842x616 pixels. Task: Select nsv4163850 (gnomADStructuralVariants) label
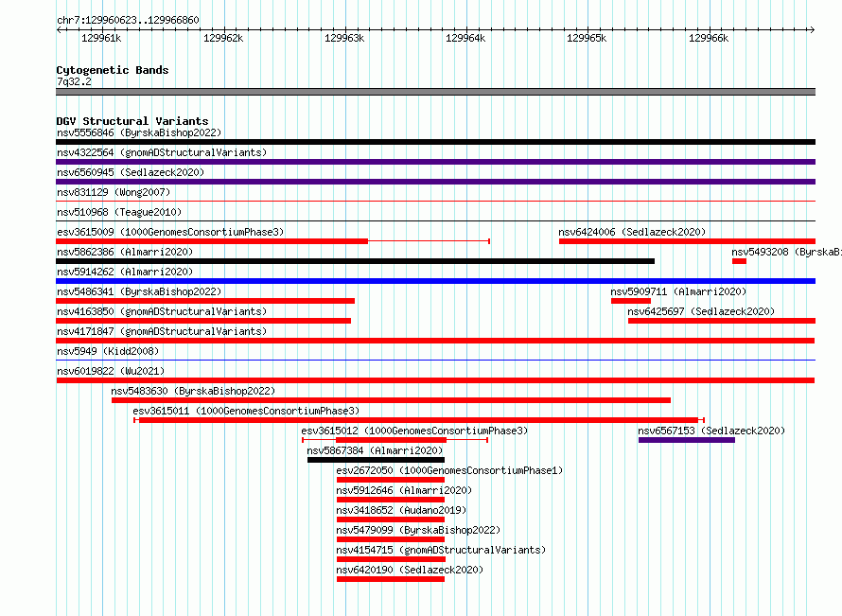(162, 311)
